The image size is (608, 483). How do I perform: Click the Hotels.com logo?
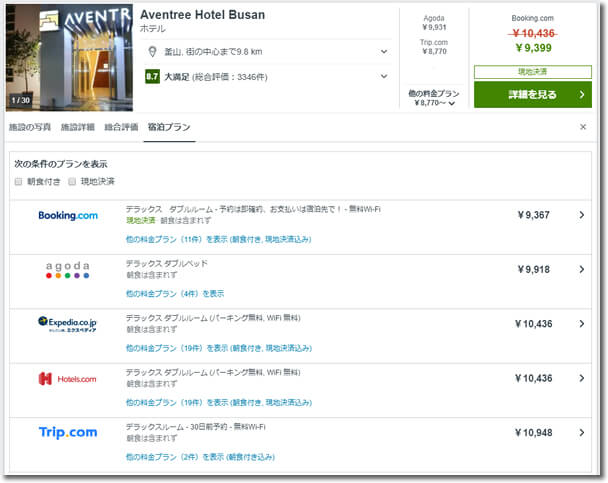click(x=67, y=378)
